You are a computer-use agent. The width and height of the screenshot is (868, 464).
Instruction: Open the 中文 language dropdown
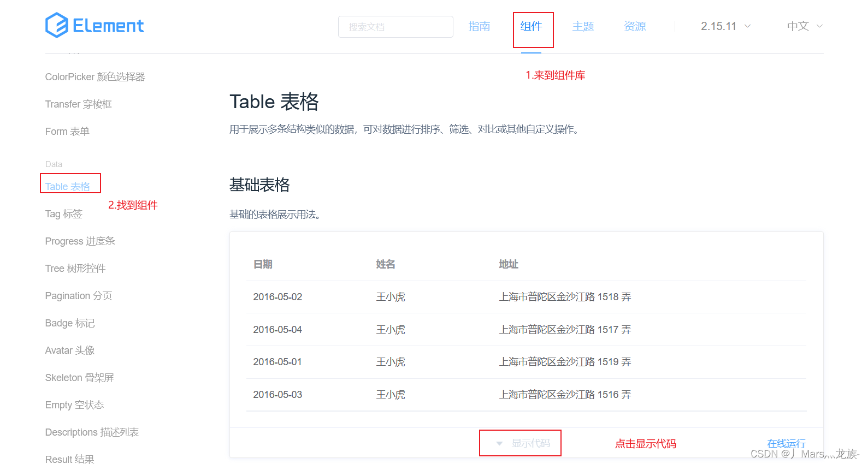(805, 26)
